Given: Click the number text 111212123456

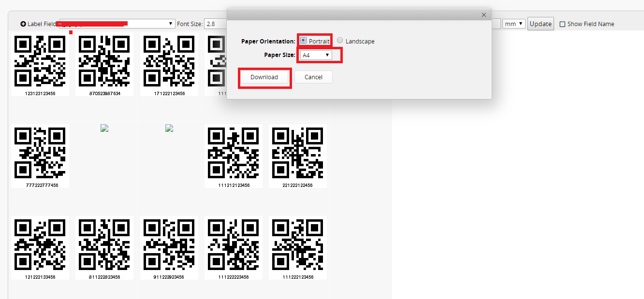Looking at the screenshot, I should [x=234, y=185].
